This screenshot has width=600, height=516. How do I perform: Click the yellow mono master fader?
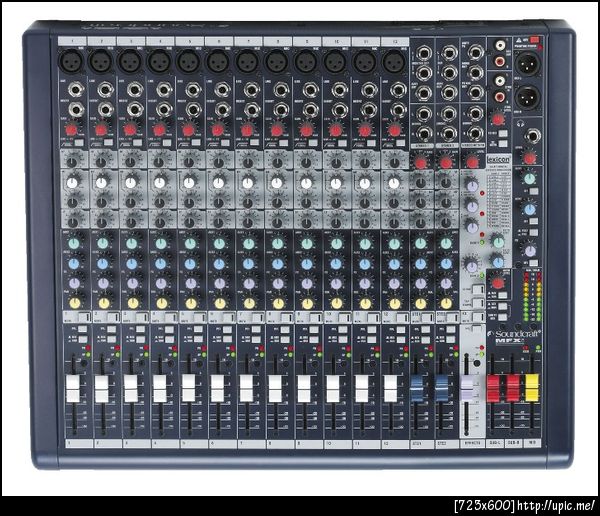coord(532,388)
